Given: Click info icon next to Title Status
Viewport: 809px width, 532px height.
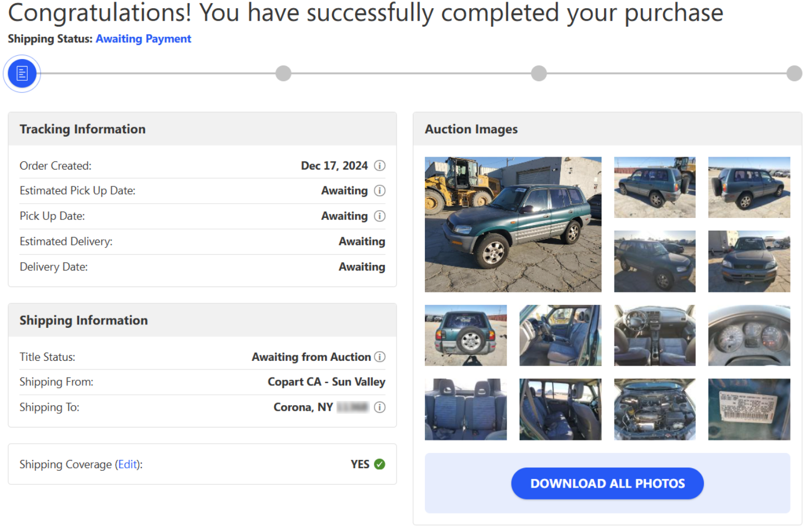Looking at the screenshot, I should [380, 357].
